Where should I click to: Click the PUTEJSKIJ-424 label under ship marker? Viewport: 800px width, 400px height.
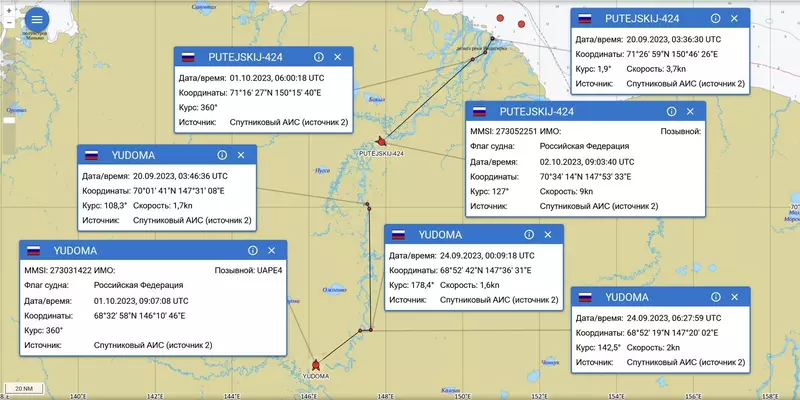coord(382,153)
